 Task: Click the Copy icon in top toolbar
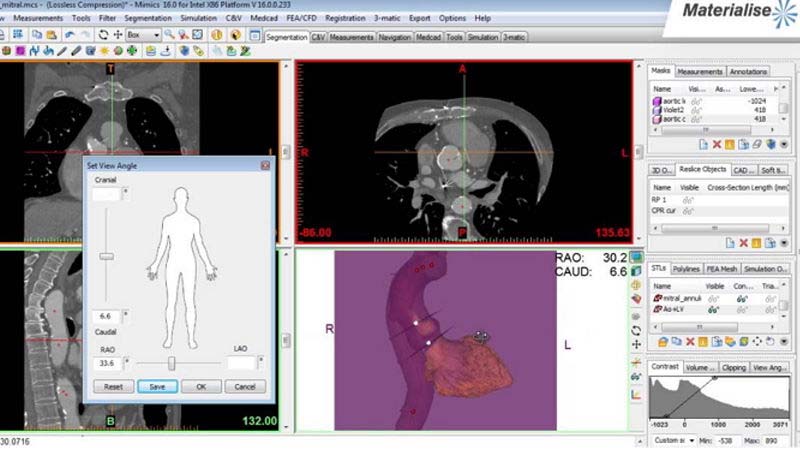[x=37, y=35]
